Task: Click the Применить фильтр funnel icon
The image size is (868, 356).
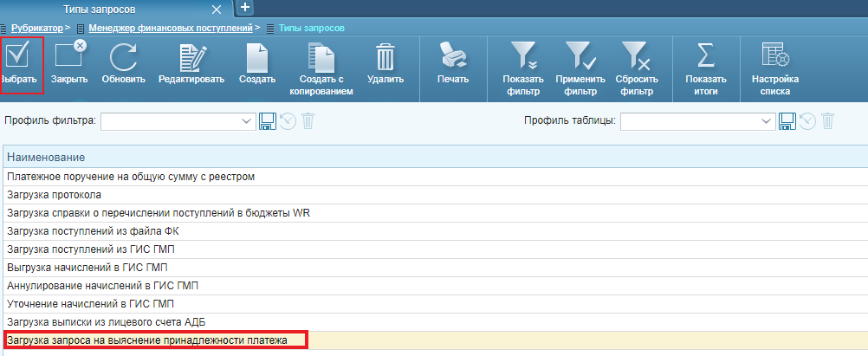Action: tap(580, 56)
